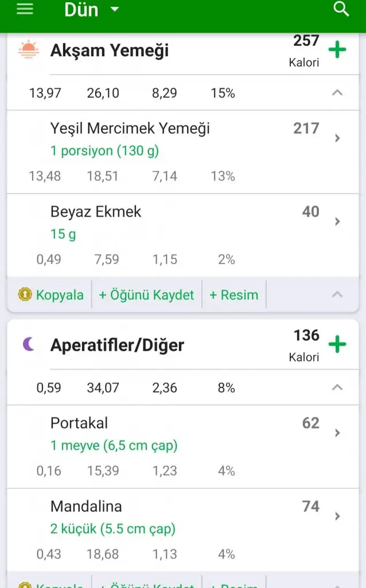
Task: Open Portakal entry details arrow
Action: (x=337, y=433)
